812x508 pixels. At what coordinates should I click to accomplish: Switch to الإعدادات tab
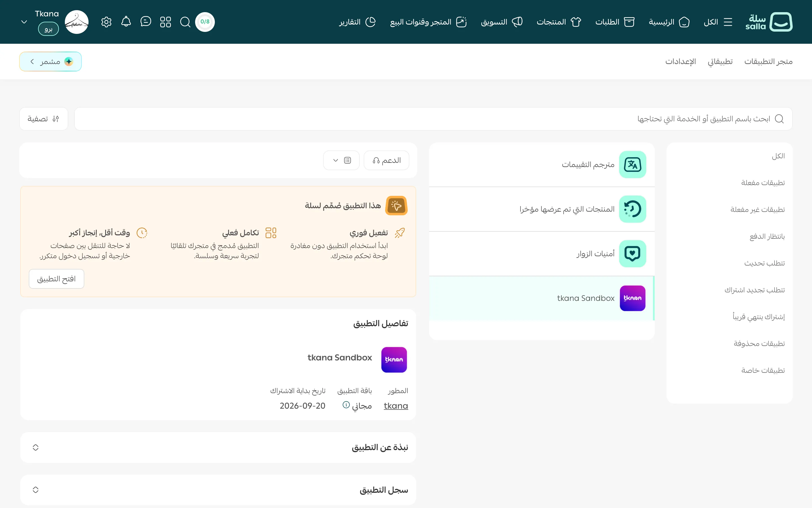point(680,62)
